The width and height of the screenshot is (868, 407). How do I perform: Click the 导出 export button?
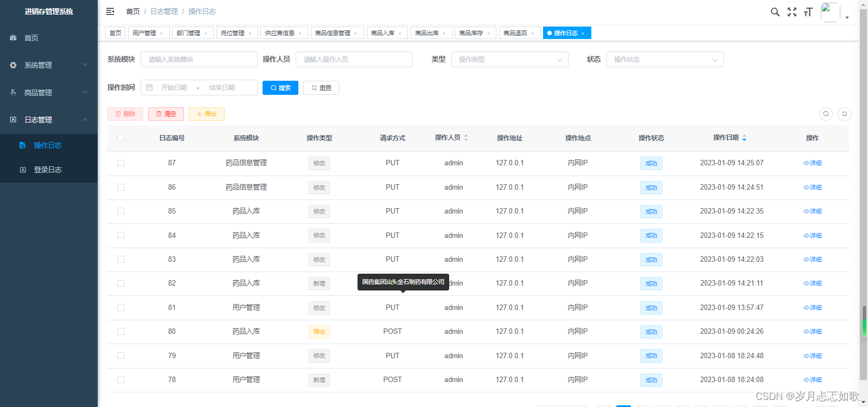207,114
